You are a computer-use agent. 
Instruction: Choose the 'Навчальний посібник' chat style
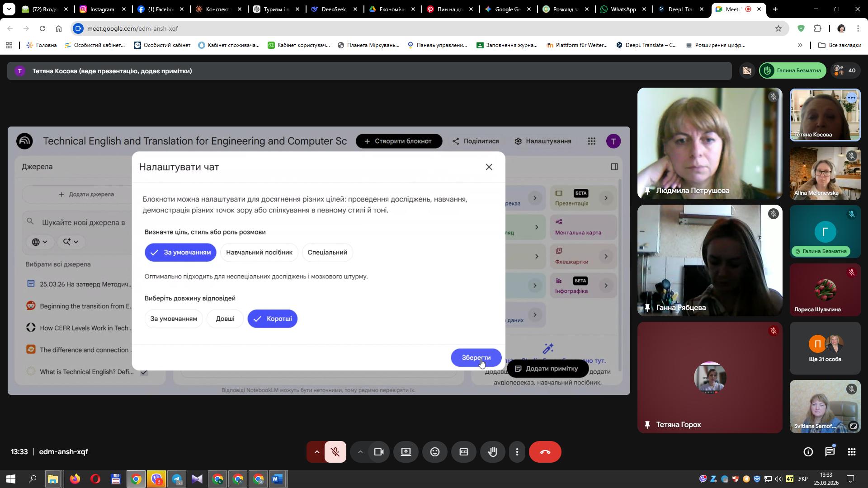pyautogui.click(x=259, y=252)
